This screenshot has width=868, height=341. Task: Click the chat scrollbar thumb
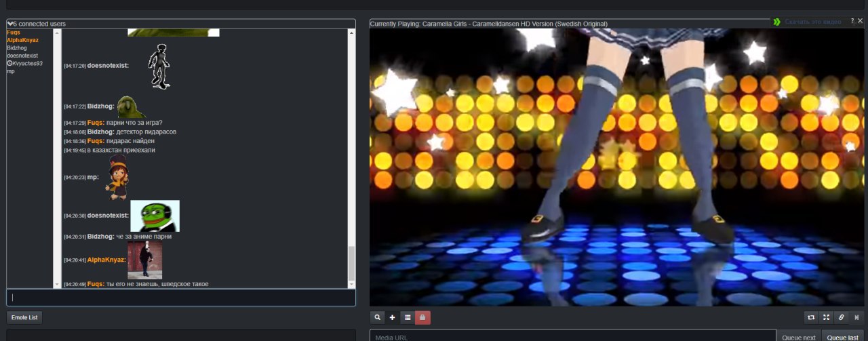coord(351,262)
